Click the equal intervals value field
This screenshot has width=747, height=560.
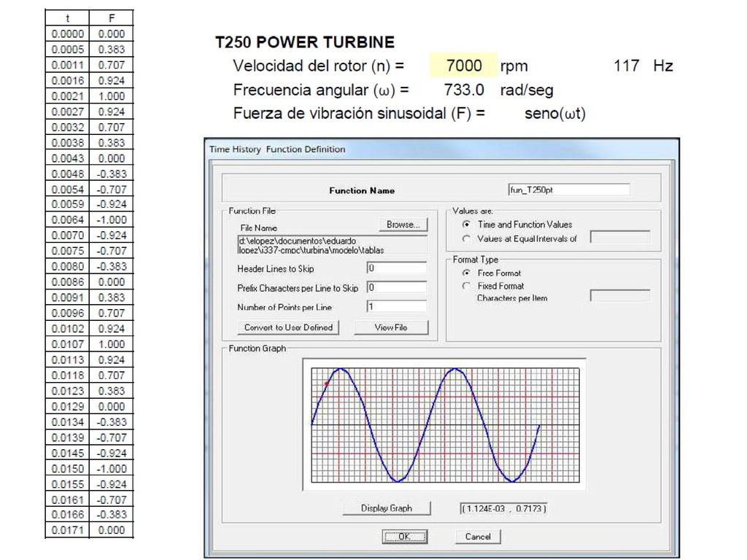click(620, 237)
